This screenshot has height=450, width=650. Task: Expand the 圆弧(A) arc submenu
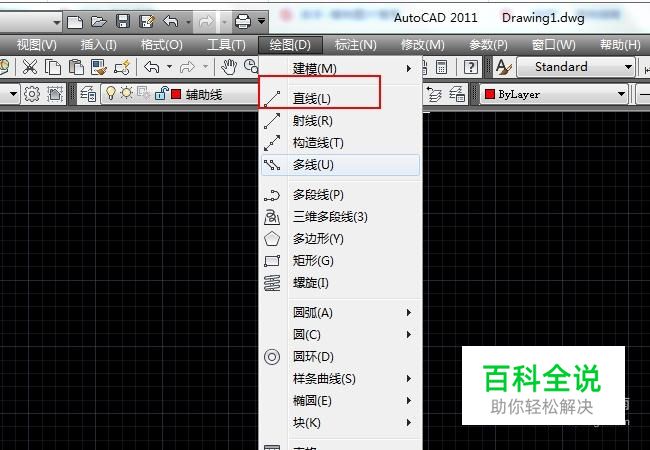click(x=341, y=312)
